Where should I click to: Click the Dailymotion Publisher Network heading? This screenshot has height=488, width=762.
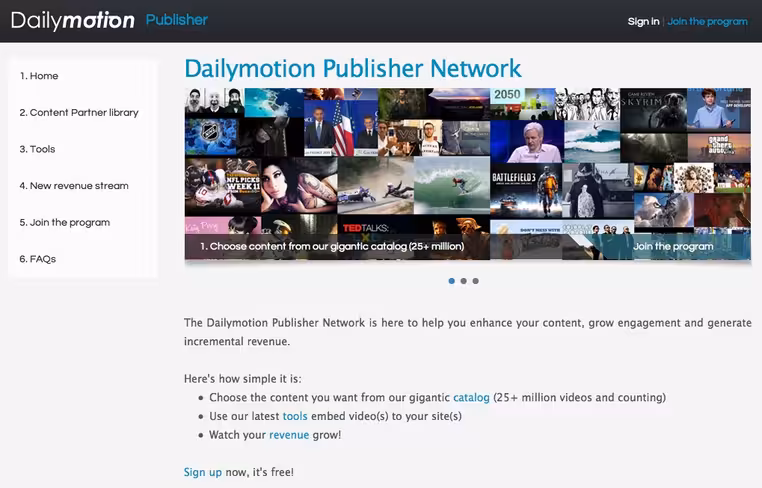click(x=353, y=69)
